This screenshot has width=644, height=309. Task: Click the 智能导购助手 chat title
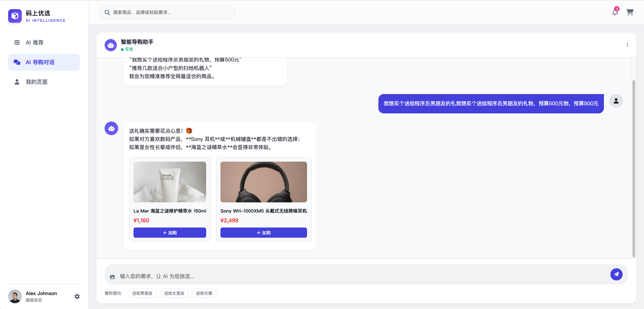coord(137,42)
